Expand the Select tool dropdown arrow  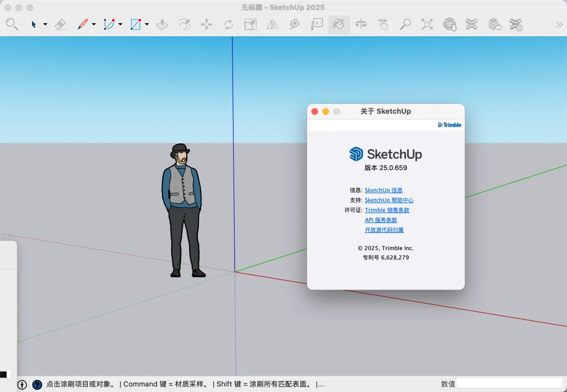pos(45,25)
